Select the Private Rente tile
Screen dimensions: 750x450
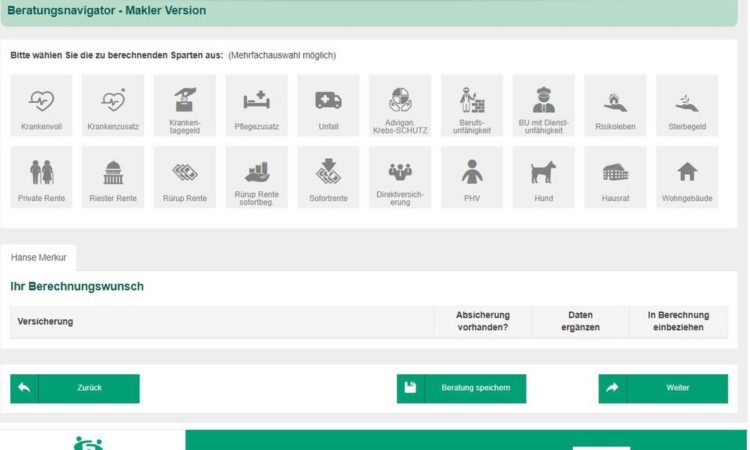point(42,178)
